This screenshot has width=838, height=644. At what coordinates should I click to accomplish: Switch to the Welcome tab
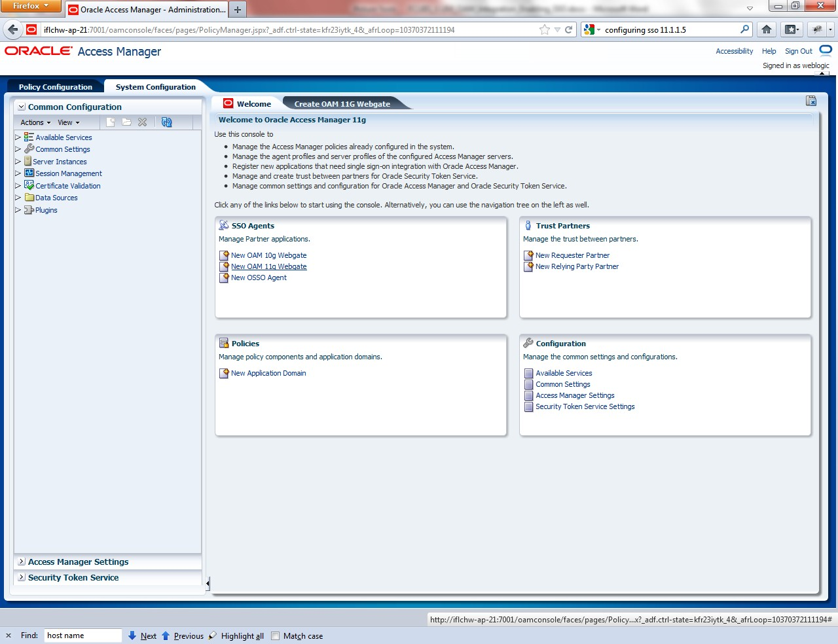[247, 103]
